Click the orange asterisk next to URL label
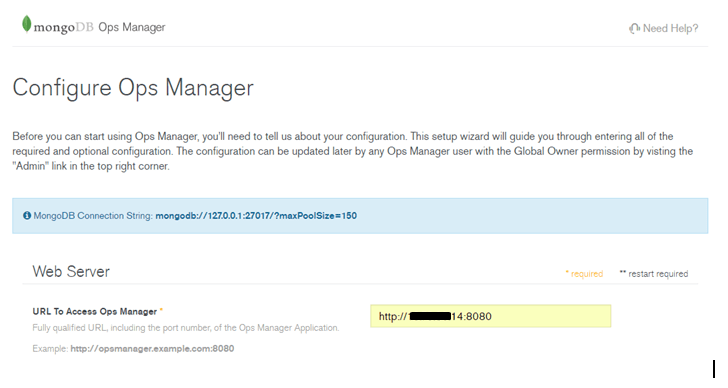 point(161,310)
